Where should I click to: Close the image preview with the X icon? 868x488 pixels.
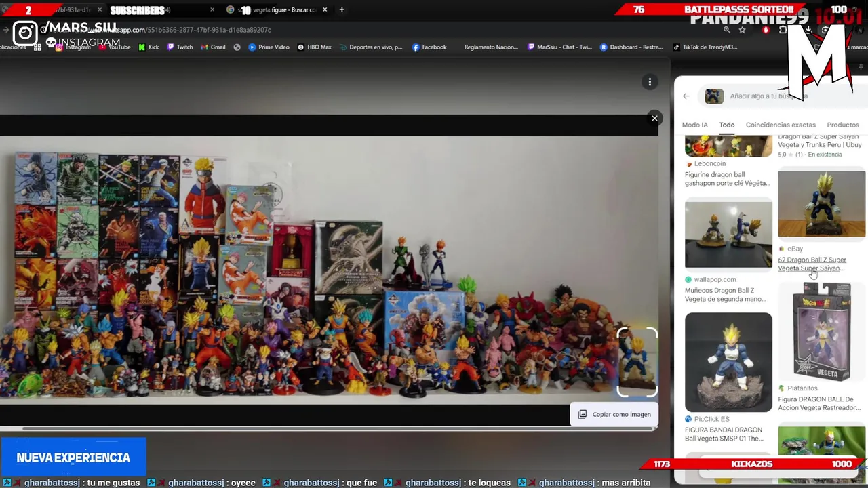pyautogui.click(x=654, y=119)
